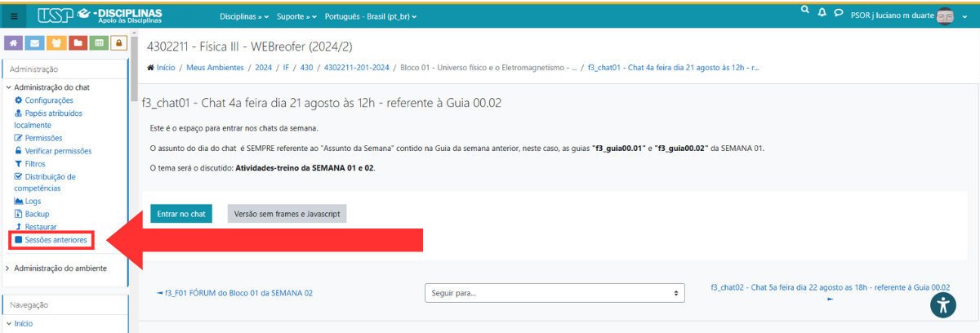Click the padlock shortcut icon

(x=118, y=42)
